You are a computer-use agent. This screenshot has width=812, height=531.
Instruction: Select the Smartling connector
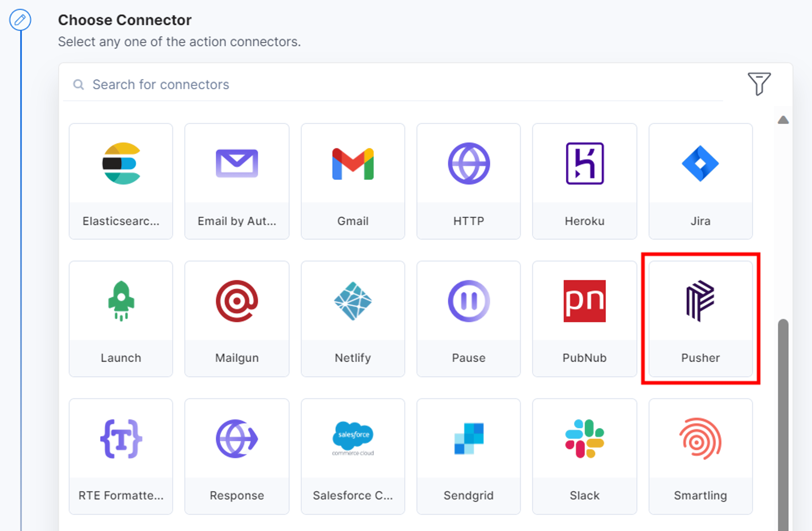[700, 456]
